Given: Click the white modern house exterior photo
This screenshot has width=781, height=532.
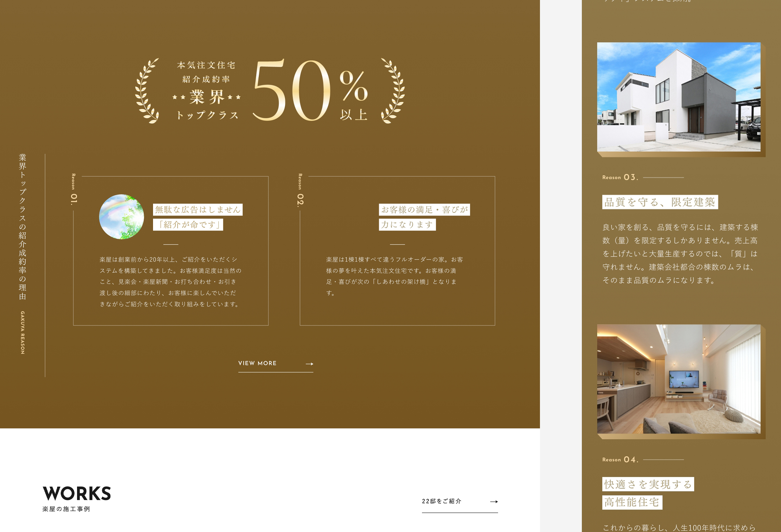Looking at the screenshot, I should [678, 97].
